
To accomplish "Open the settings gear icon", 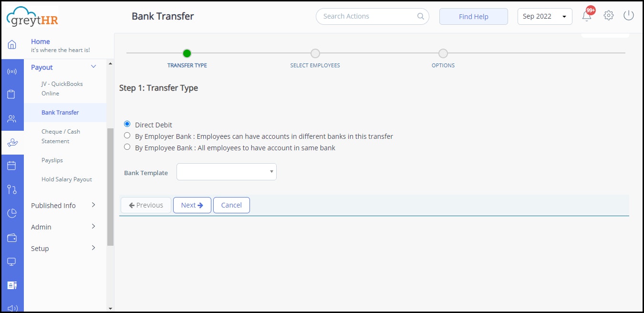I will click(x=608, y=16).
